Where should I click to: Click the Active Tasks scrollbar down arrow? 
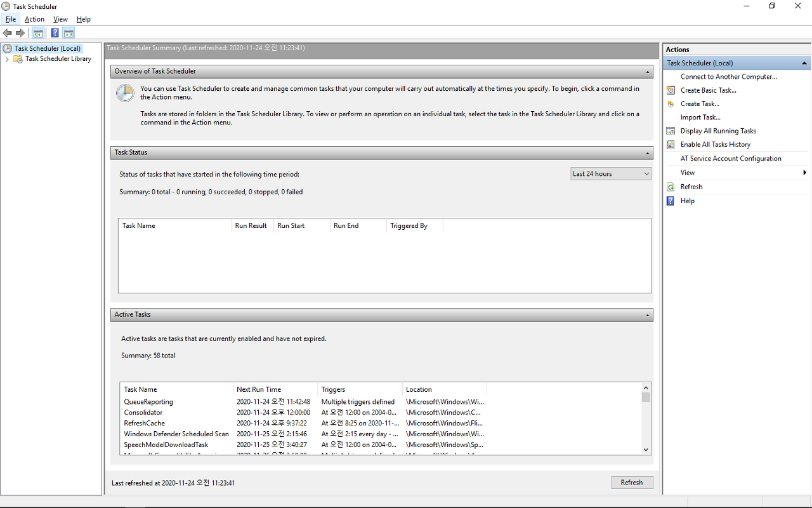coord(646,450)
